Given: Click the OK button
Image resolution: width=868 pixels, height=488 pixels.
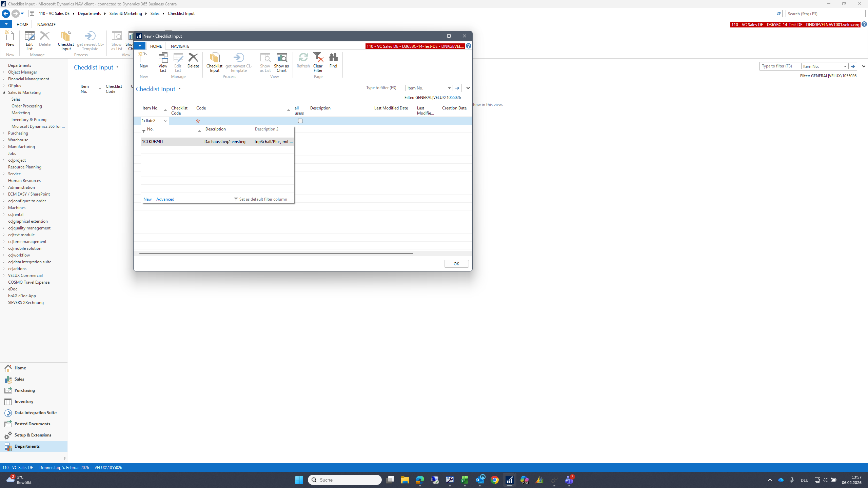Looking at the screenshot, I should tap(456, 264).
